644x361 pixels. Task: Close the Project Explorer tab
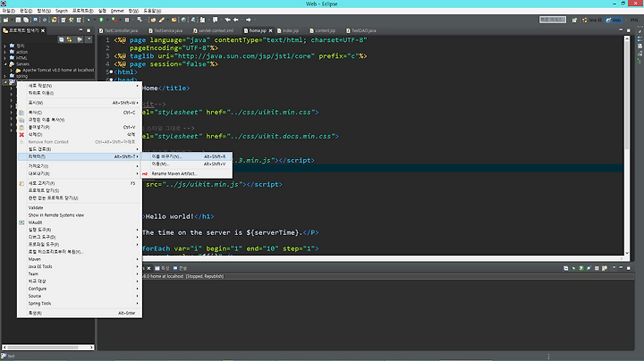[43, 30]
